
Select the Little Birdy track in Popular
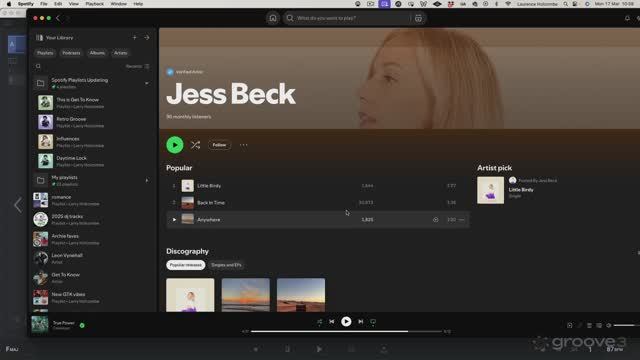pyautogui.click(x=317, y=186)
